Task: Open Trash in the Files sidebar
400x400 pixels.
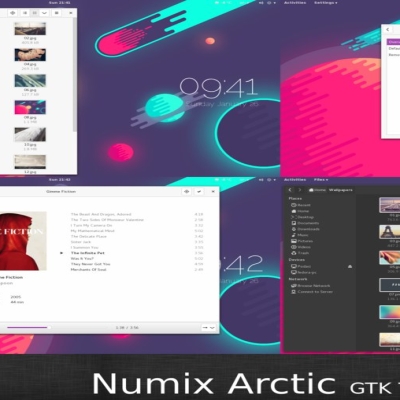Action: coord(300,253)
